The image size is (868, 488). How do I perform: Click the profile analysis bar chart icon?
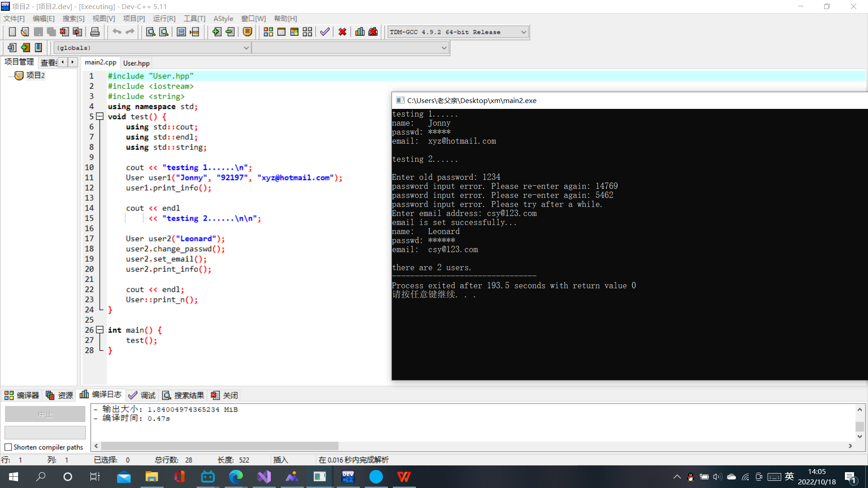tap(360, 32)
